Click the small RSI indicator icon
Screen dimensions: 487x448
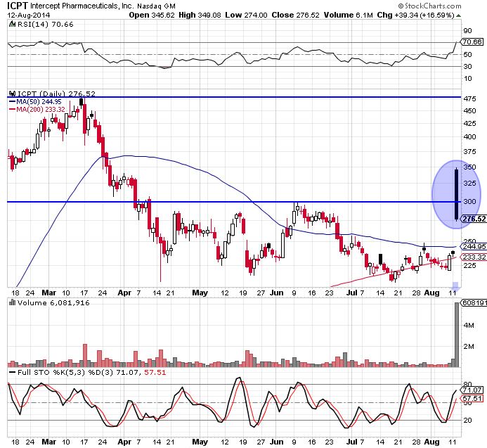(12, 24)
